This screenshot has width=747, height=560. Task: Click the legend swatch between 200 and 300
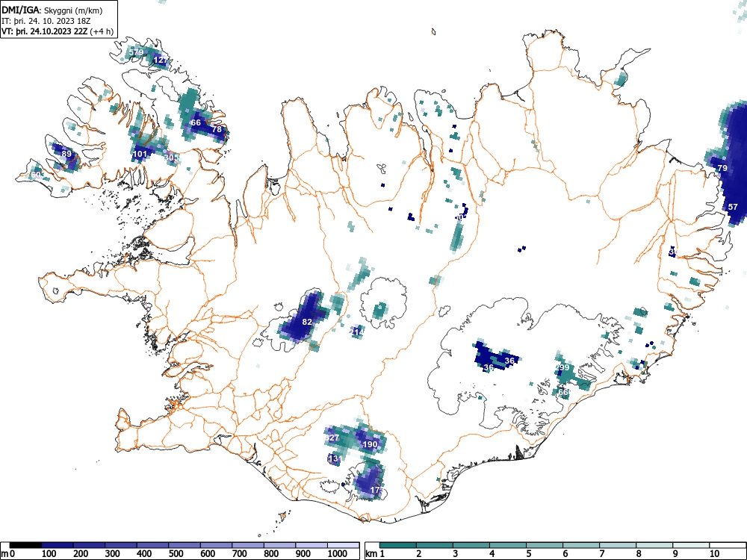pos(89,545)
